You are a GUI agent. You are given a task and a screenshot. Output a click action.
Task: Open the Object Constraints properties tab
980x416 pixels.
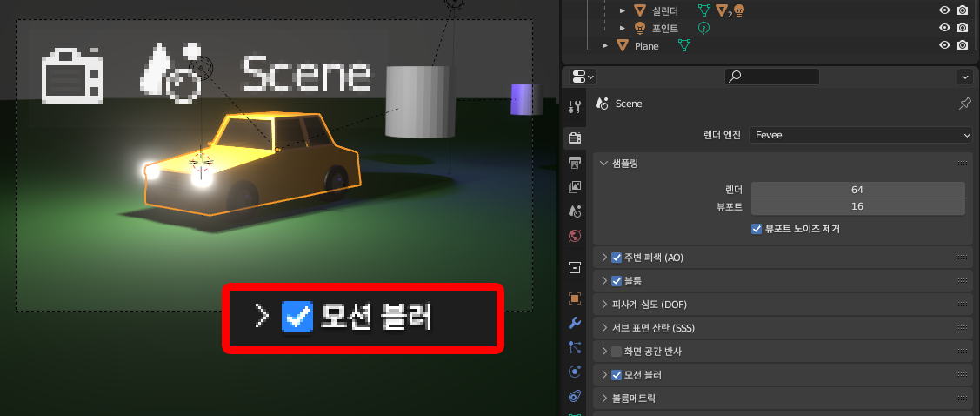[575, 396]
